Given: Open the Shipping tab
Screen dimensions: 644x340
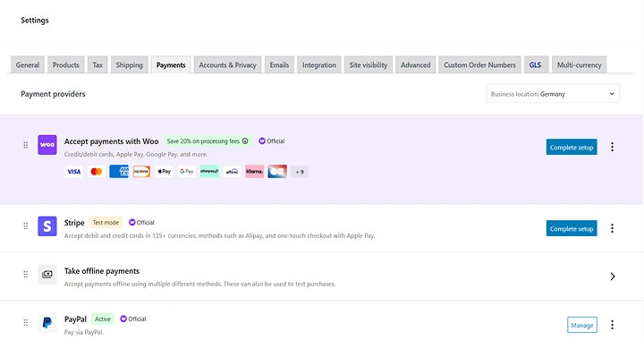Looking at the screenshot, I should [x=130, y=65].
